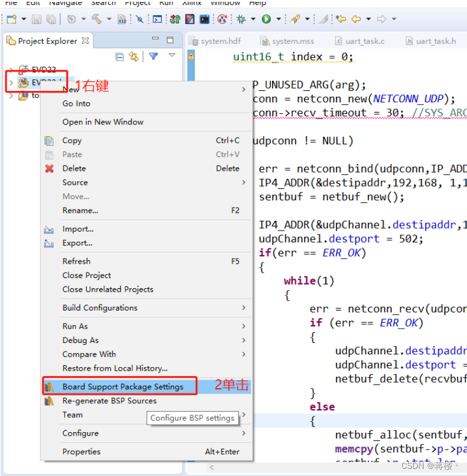Choose Open in New Window menu item

[x=147, y=122]
